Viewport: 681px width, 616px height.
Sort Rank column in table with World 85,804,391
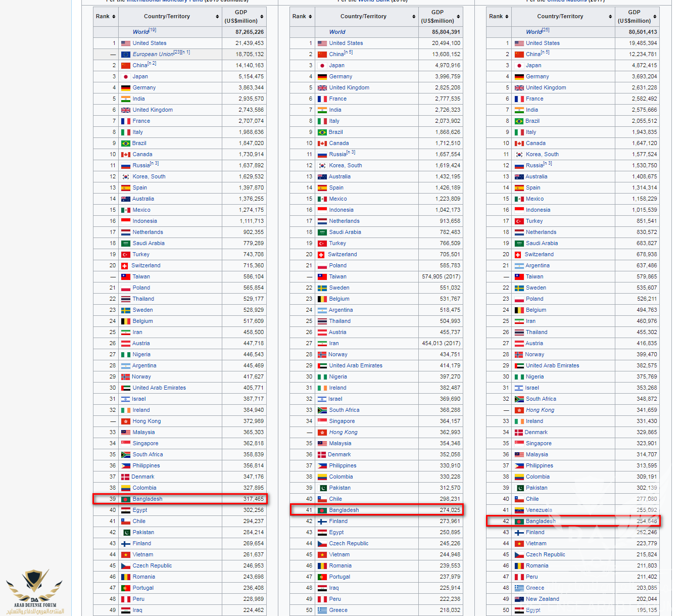pyautogui.click(x=310, y=17)
